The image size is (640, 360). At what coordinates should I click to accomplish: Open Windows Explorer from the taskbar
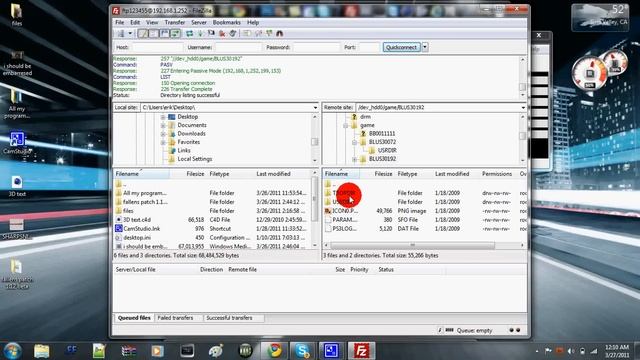pyautogui.click(x=42, y=351)
